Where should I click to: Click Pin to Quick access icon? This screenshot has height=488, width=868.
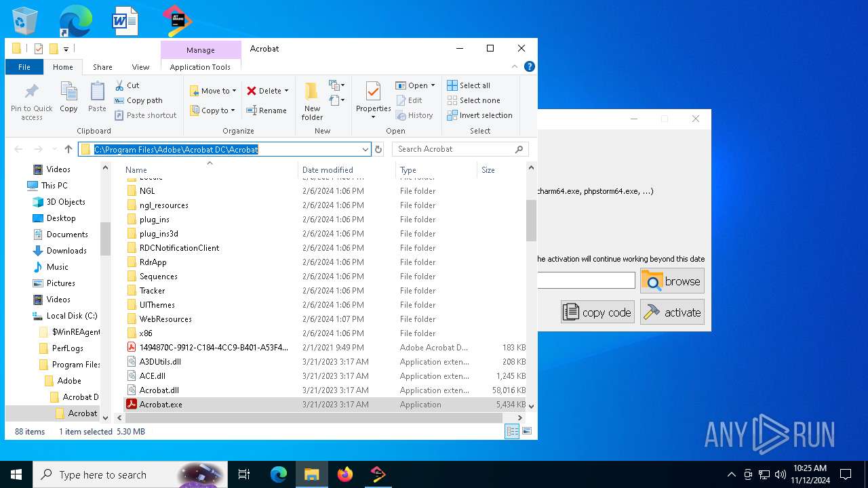click(x=31, y=91)
